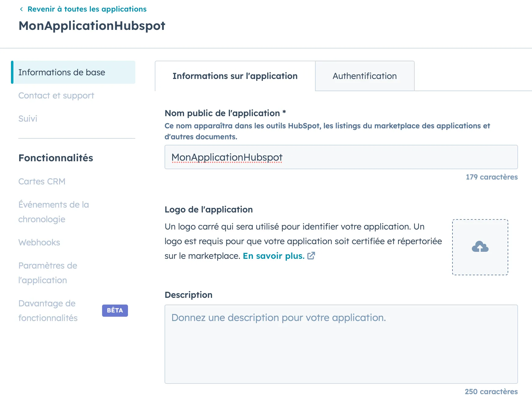532x403 pixels.
Task: Click the back chevron icon
Action: click(x=21, y=9)
